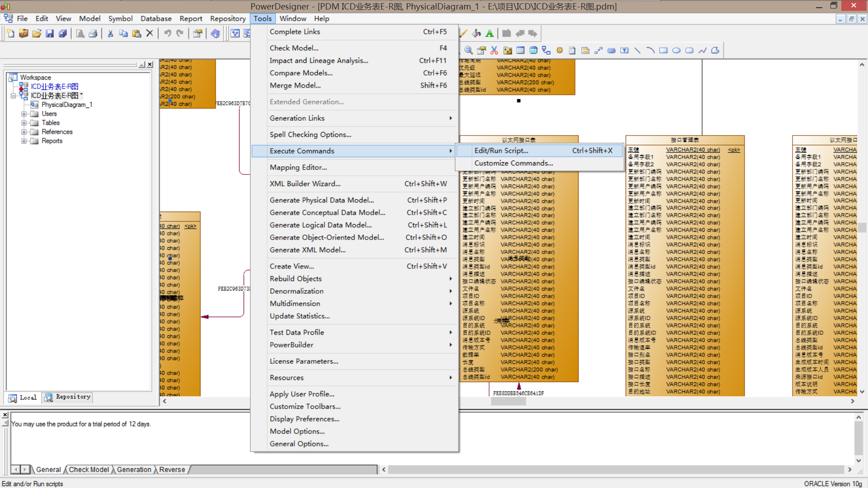Screen dimensions: 868x488
Task: Open Customize Commands menu entry
Action: [x=513, y=163]
